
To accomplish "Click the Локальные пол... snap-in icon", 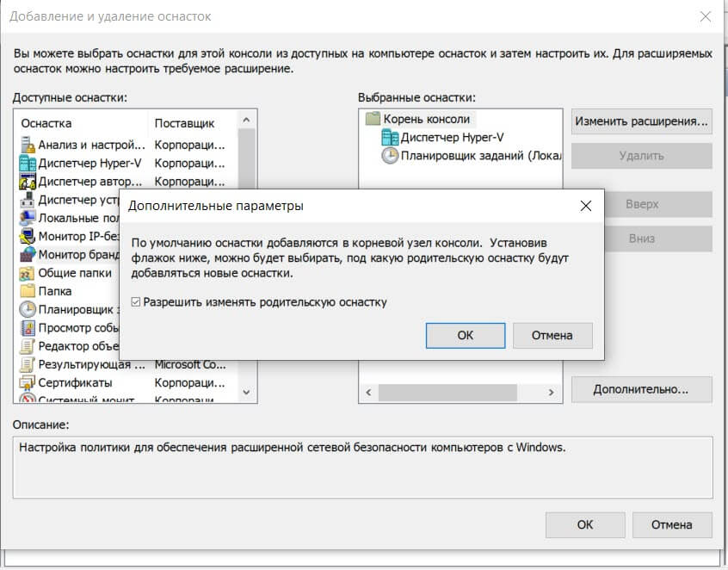I will (x=28, y=218).
